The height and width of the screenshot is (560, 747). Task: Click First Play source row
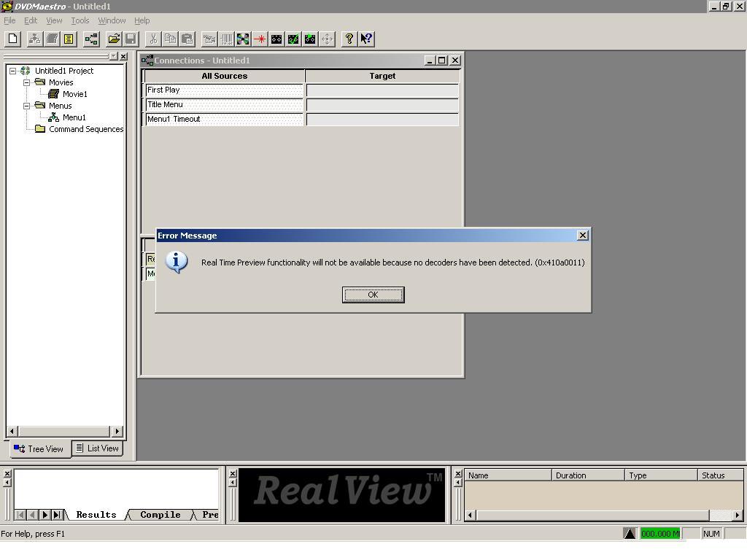pyautogui.click(x=224, y=90)
